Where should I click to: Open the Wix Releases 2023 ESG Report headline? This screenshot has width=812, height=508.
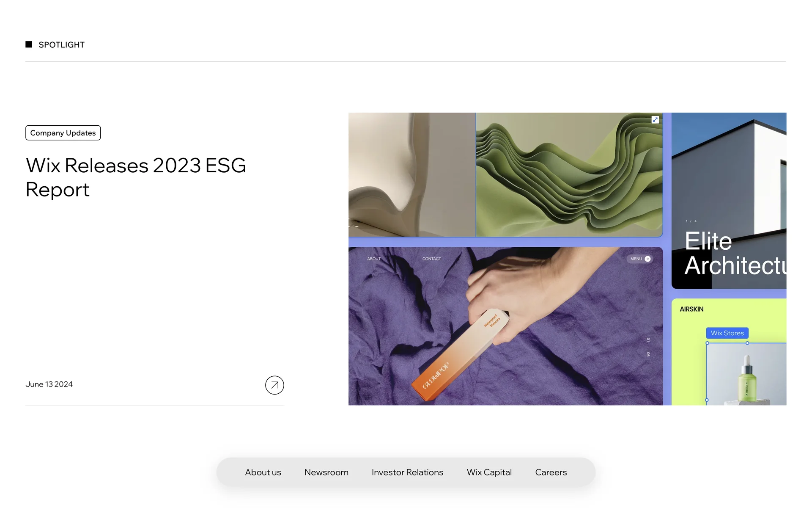[x=136, y=177]
